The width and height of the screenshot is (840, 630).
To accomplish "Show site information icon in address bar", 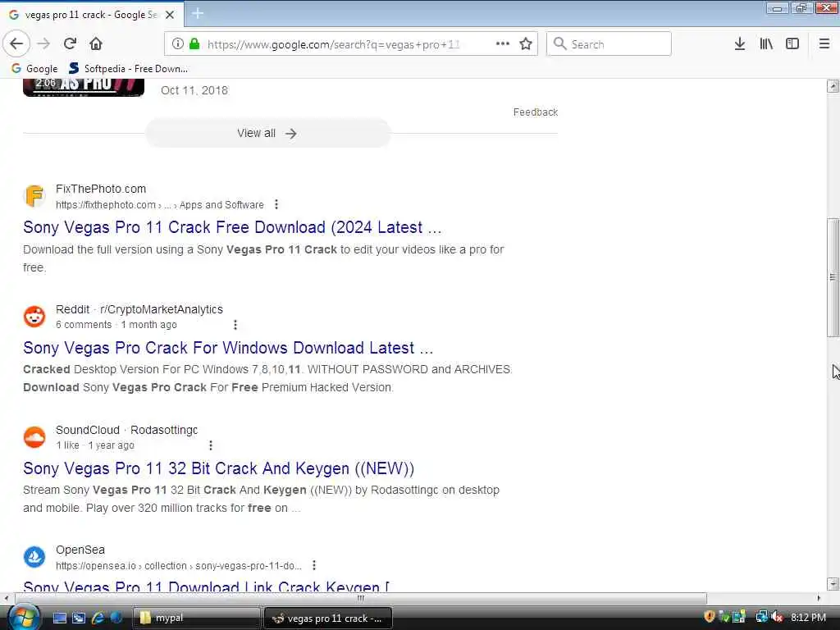I will (x=178, y=44).
